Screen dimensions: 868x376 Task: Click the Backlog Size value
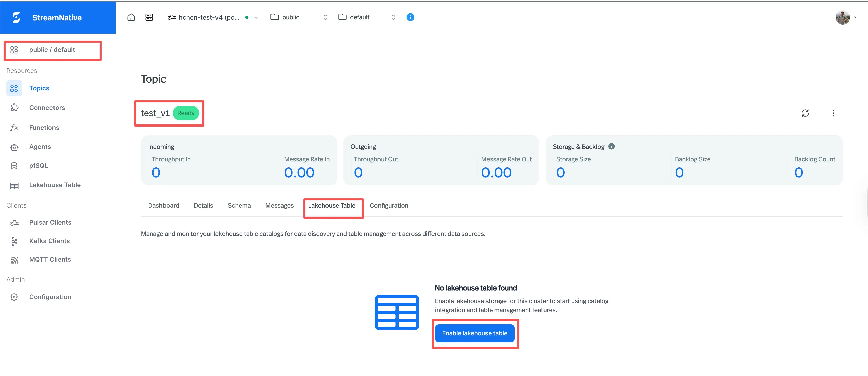coord(679,173)
